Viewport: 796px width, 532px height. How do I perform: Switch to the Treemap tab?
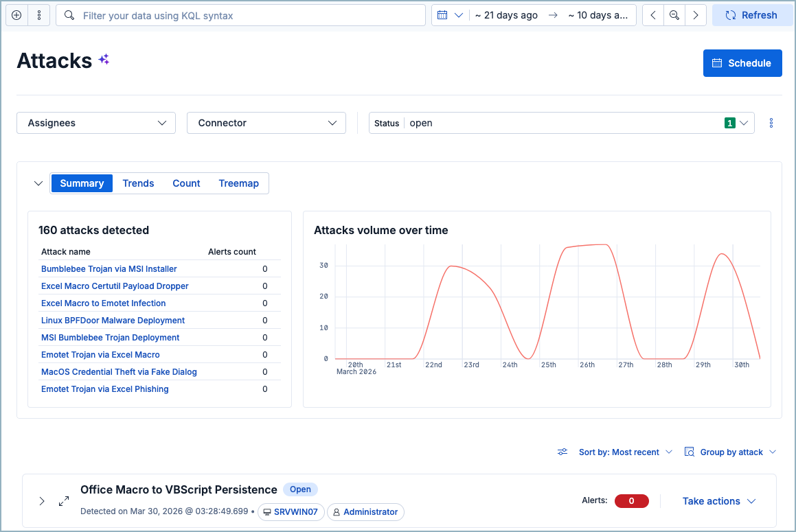pos(238,183)
